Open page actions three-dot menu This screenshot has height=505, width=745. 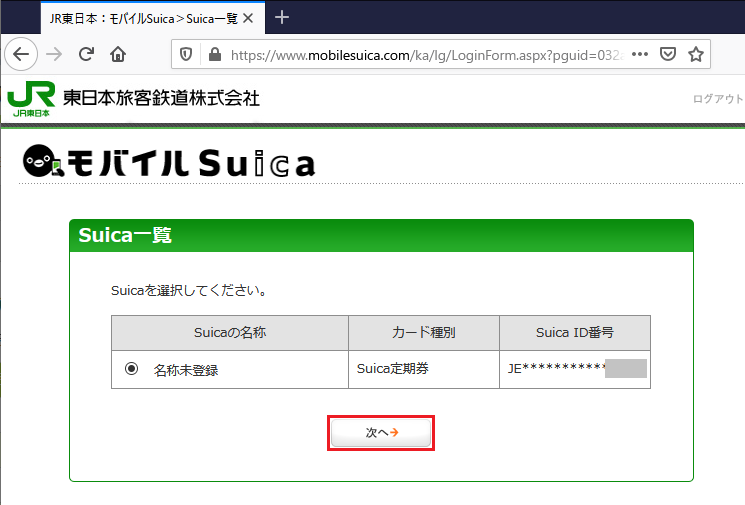pyautogui.click(x=641, y=54)
